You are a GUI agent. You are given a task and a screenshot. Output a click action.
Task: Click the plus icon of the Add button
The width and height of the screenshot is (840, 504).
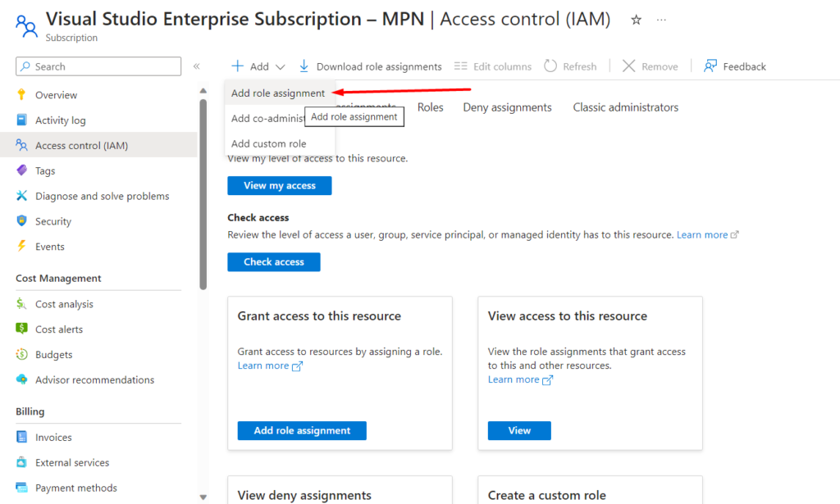click(237, 66)
